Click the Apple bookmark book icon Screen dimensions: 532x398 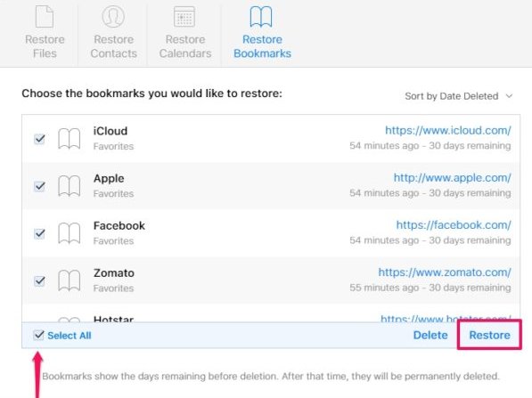70,186
